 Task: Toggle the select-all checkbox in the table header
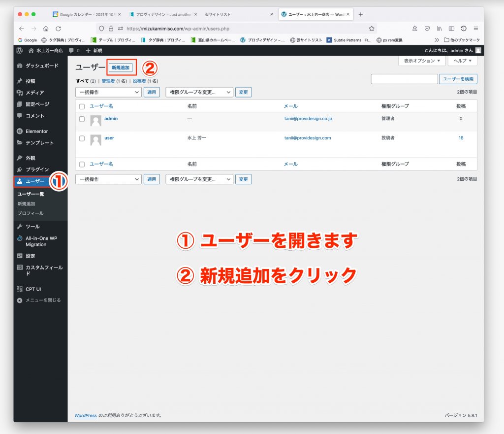[x=82, y=106]
